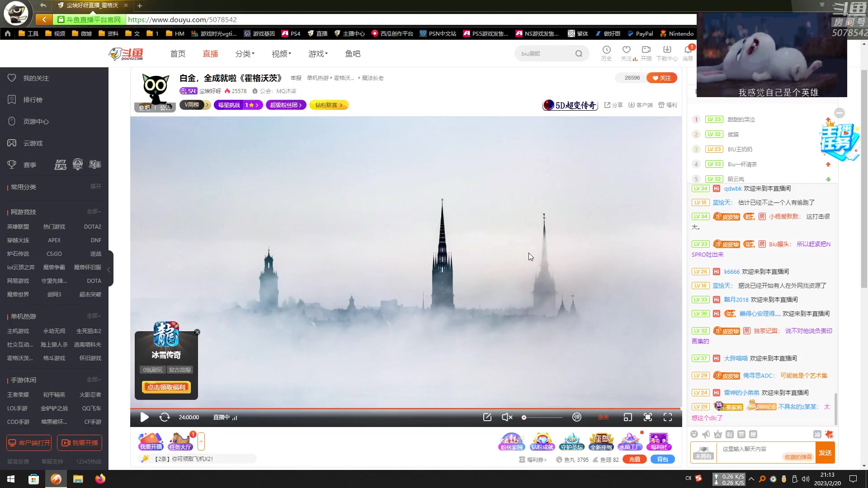
Task: Click 福利 gift icon near share
Action: (667, 105)
